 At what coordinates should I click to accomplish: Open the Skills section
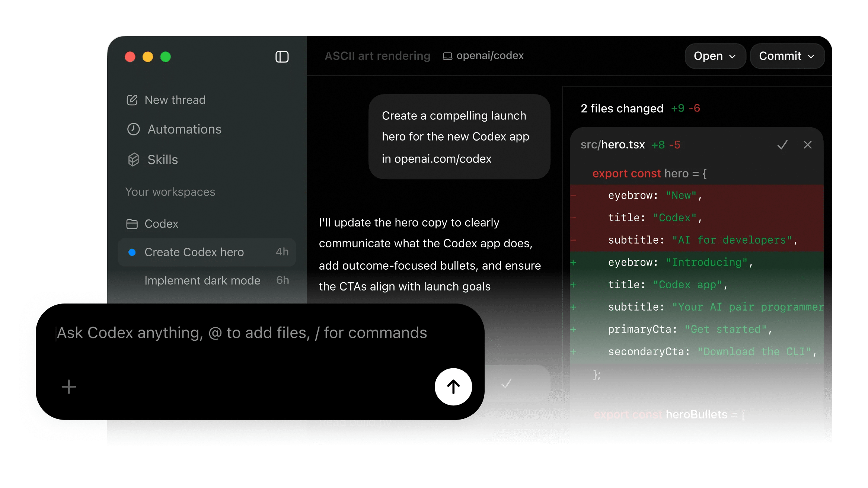tap(162, 159)
